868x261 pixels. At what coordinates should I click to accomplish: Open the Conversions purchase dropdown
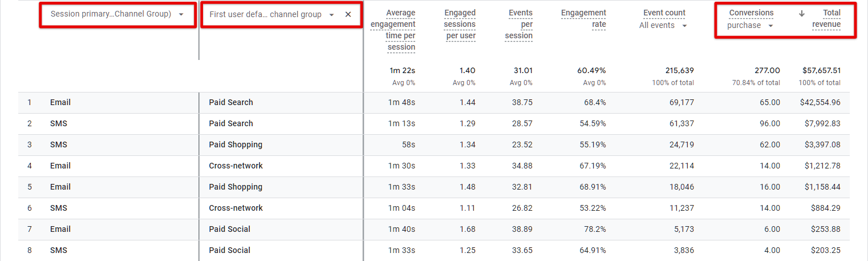pyautogui.click(x=770, y=26)
